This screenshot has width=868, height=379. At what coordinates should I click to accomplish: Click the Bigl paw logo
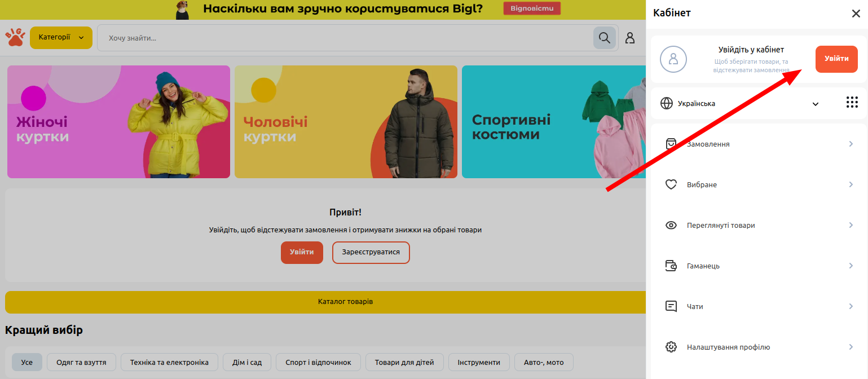pos(15,37)
